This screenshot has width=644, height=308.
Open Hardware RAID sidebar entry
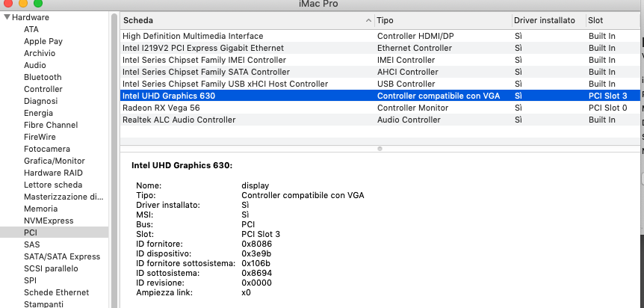[x=53, y=172]
